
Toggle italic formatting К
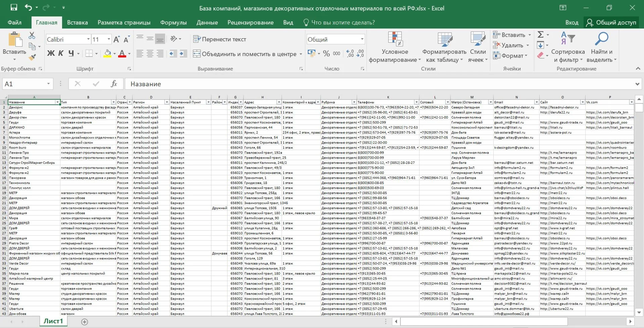61,53
